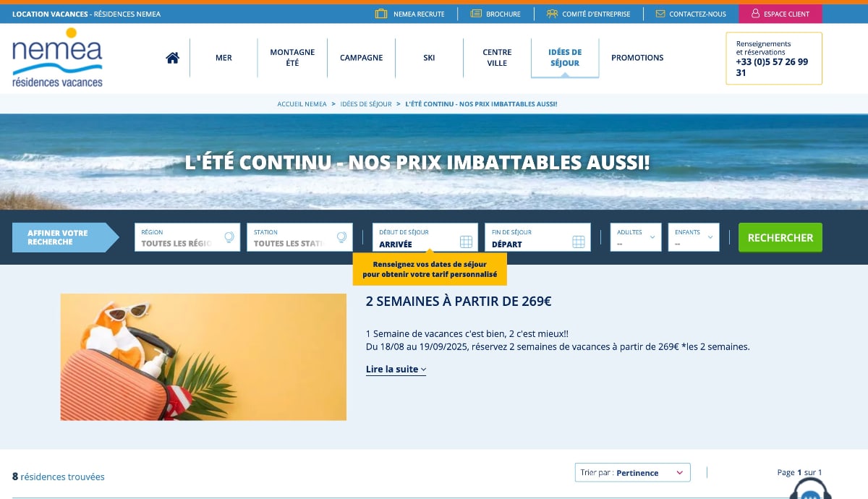The image size is (868, 499).
Task: Expand the Adultes selector
Action: coord(636,238)
